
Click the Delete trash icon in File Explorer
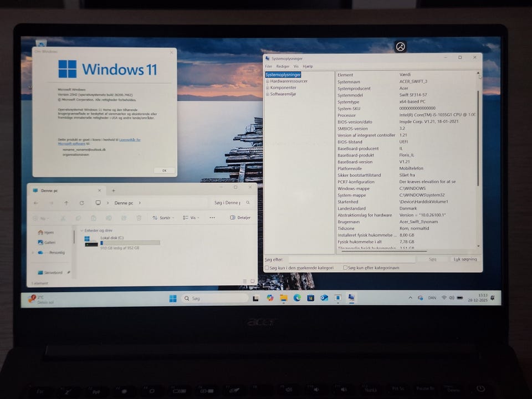tap(139, 218)
